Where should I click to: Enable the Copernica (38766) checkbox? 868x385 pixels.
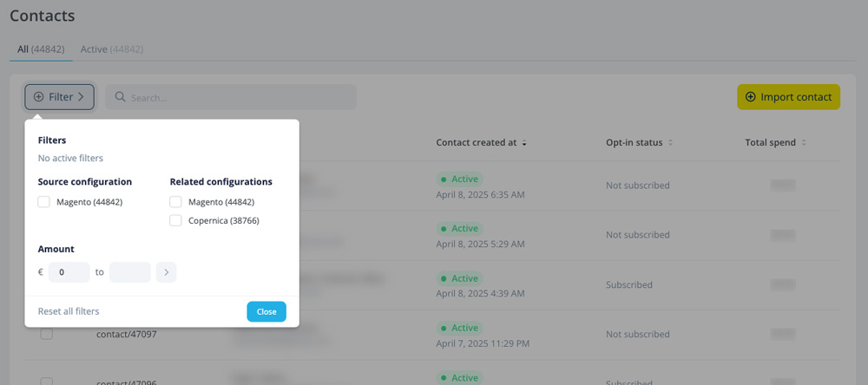(175, 221)
